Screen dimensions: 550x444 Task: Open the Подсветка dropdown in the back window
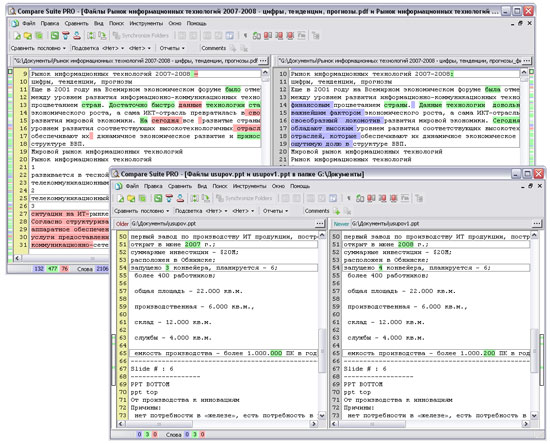click(98, 48)
